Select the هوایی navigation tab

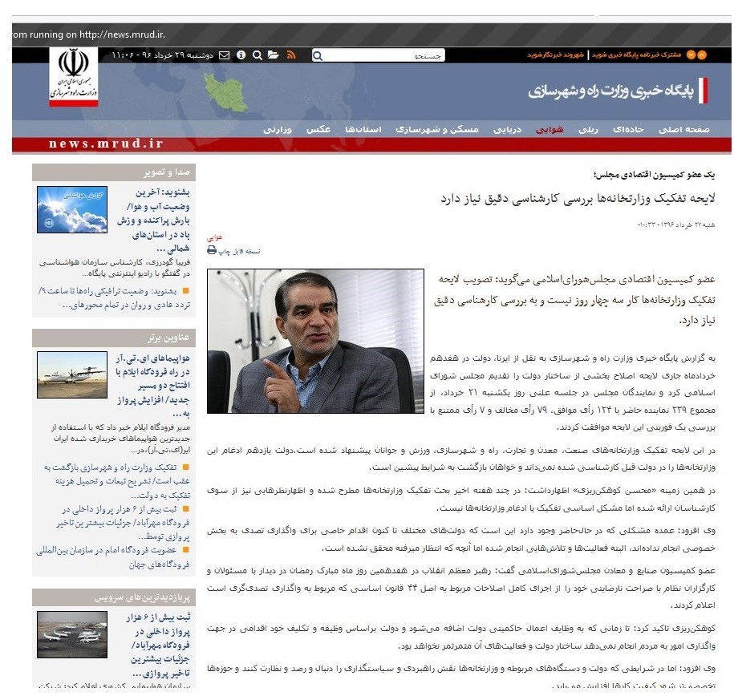click(549, 129)
